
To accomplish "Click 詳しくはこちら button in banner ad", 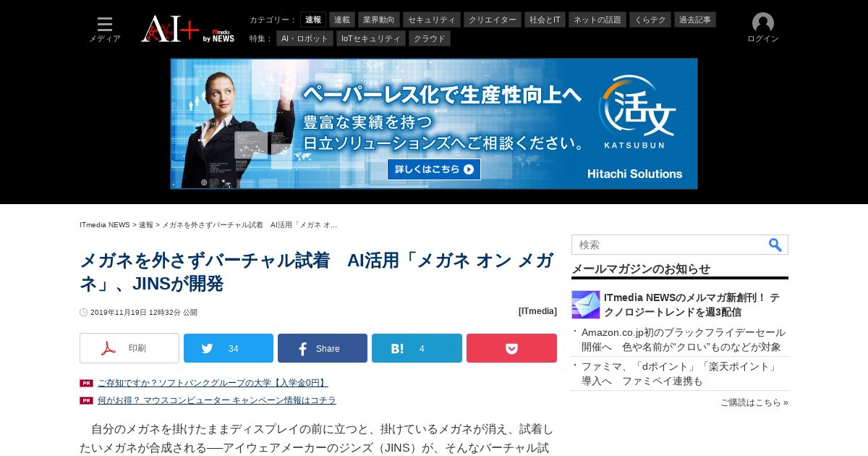I will click(434, 169).
